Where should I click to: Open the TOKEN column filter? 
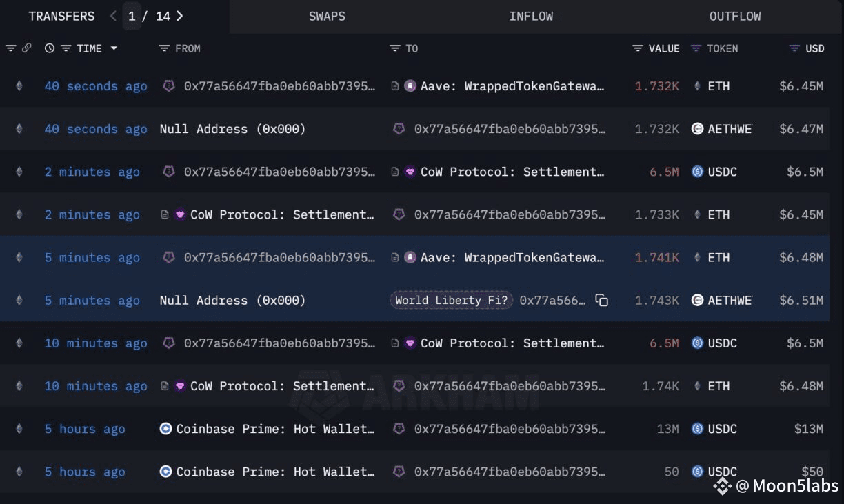(x=696, y=48)
